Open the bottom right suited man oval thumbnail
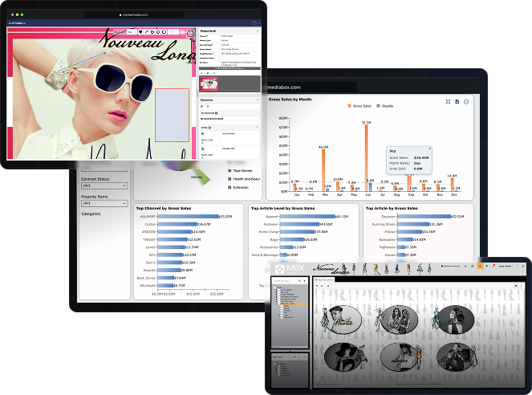532x395 pixels. (455, 357)
